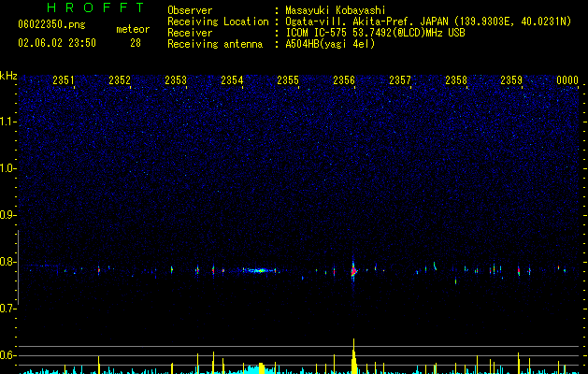Select the ICOM IC-575 53.7492 MHz receiver text

[x=375, y=33]
